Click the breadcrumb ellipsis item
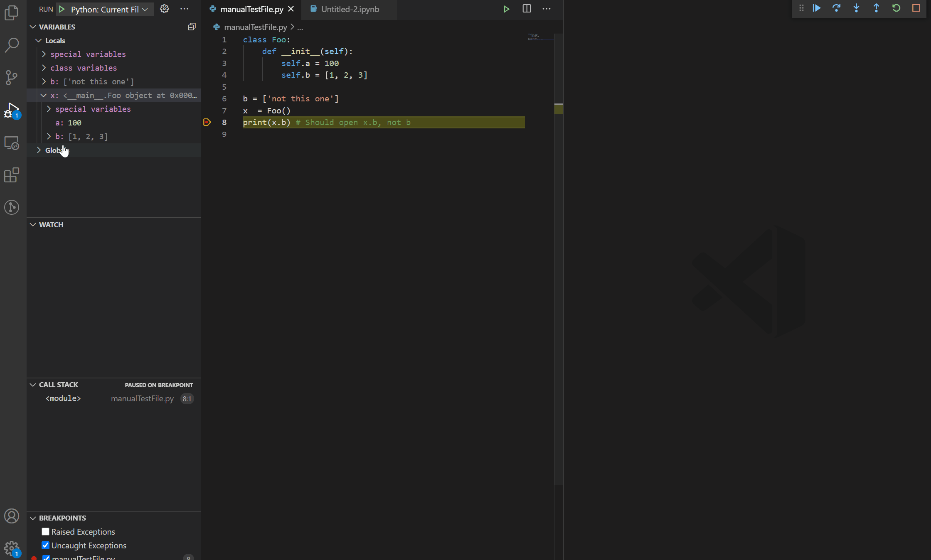 [x=300, y=27]
